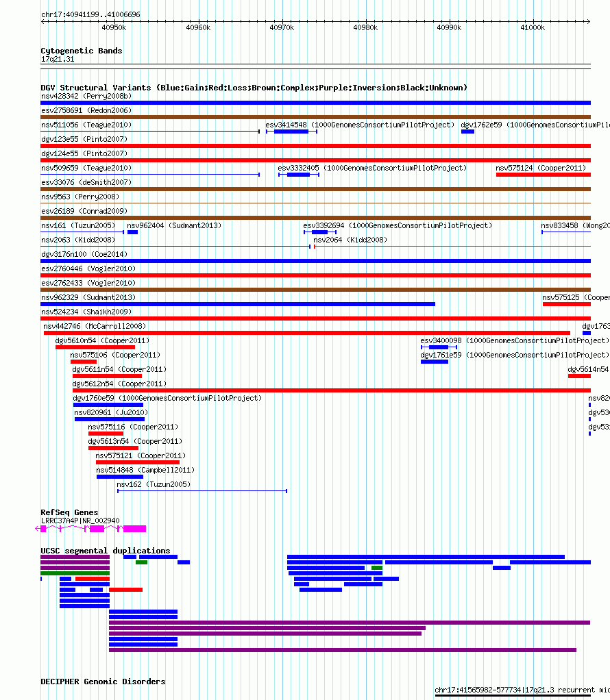Open nsv2064 (Kidd2008) variant
The width and height of the screenshot is (610, 700).
click(350, 240)
